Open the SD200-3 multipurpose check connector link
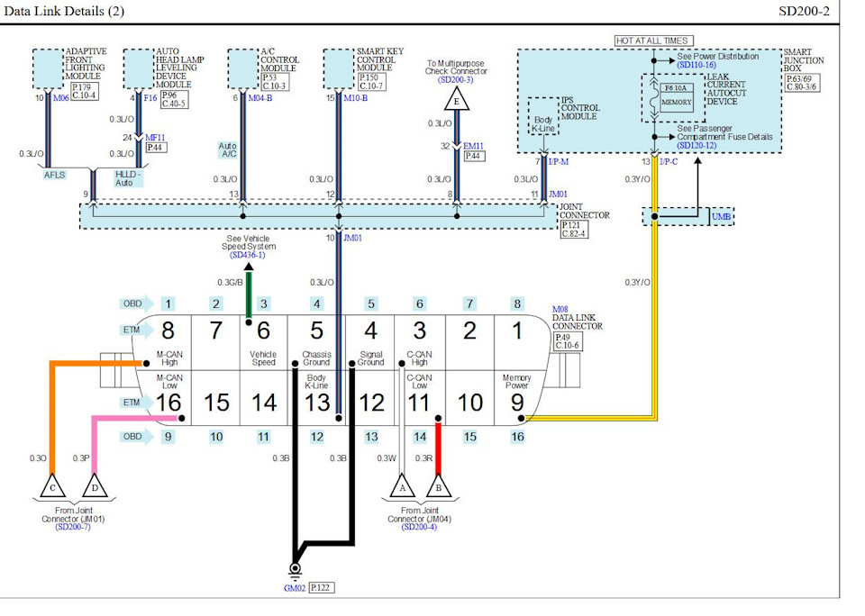This screenshot has height=616, width=865. pyautogui.click(x=456, y=80)
